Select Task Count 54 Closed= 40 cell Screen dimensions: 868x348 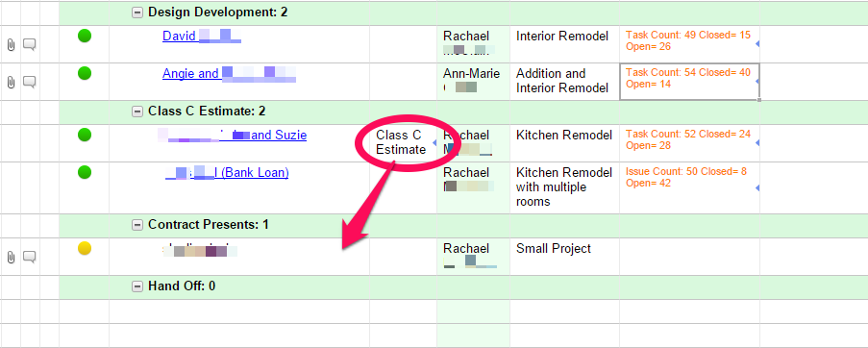click(689, 82)
